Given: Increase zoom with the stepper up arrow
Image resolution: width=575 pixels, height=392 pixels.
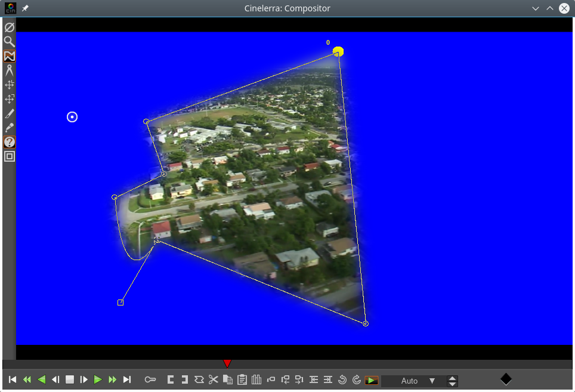Looking at the screenshot, I should click(453, 378).
